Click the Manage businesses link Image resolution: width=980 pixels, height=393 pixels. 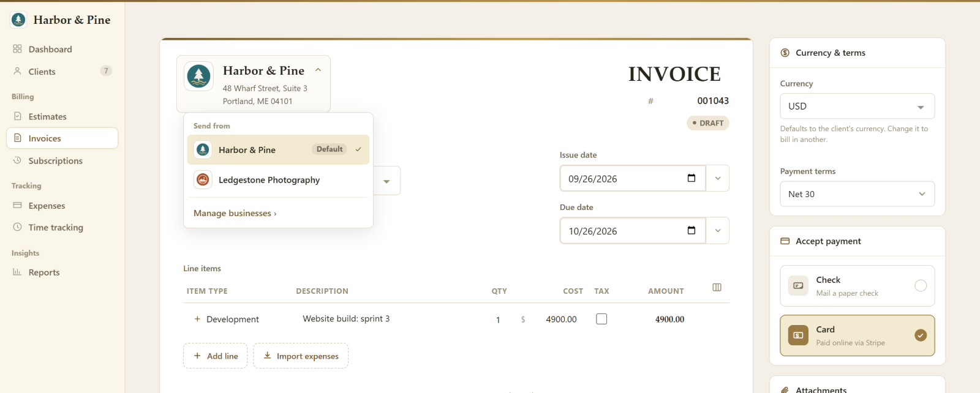point(235,213)
